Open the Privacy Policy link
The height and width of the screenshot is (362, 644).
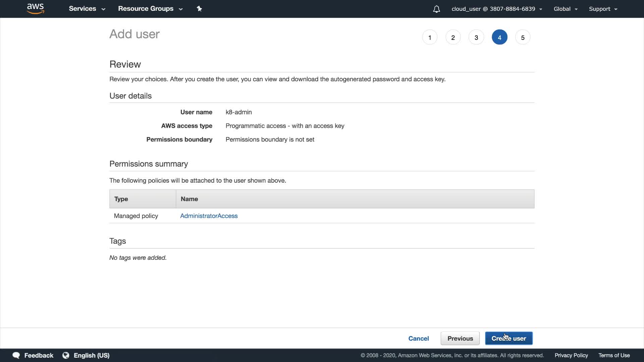(x=571, y=355)
